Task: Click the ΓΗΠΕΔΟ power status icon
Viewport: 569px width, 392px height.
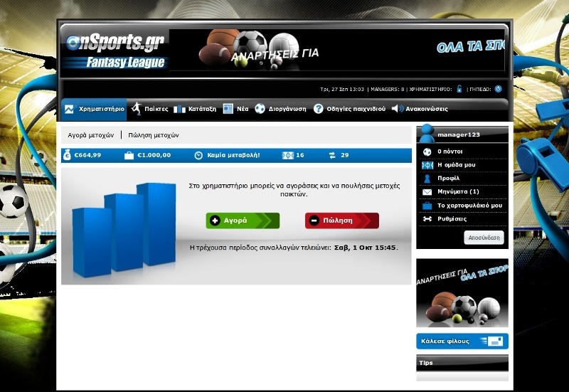Action: (499, 89)
